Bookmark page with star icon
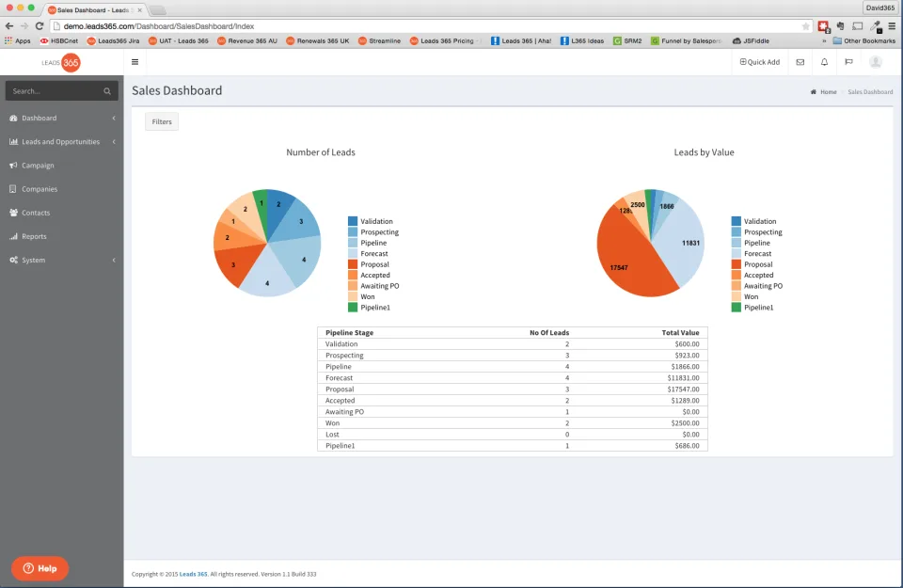 pyautogui.click(x=805, y=26)
